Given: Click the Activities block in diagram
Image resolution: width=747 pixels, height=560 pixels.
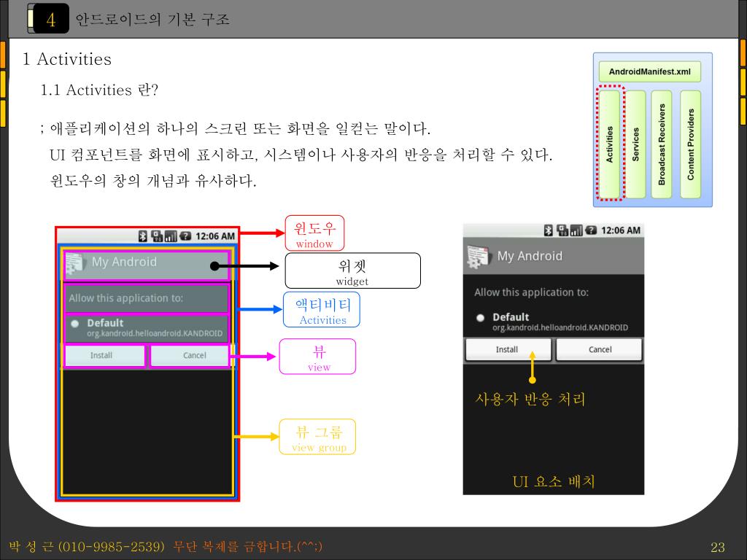Looking at the screenshot, I should pyautogui.click(x=609, y=144).
